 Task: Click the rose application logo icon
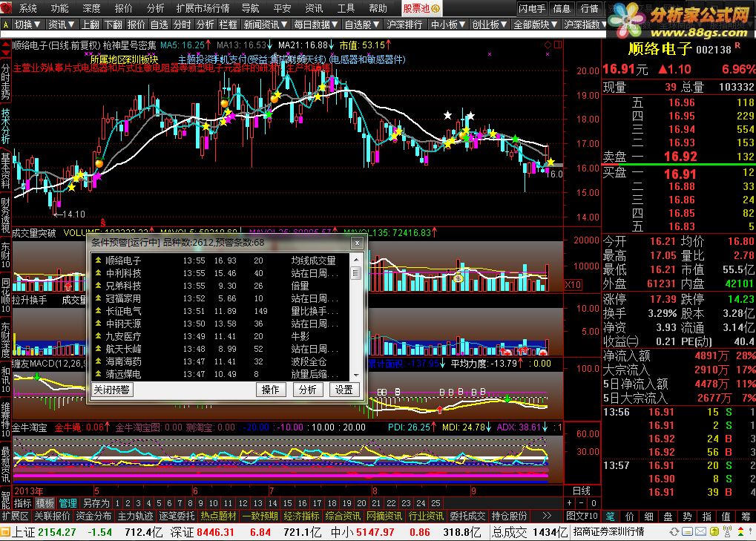6,8
